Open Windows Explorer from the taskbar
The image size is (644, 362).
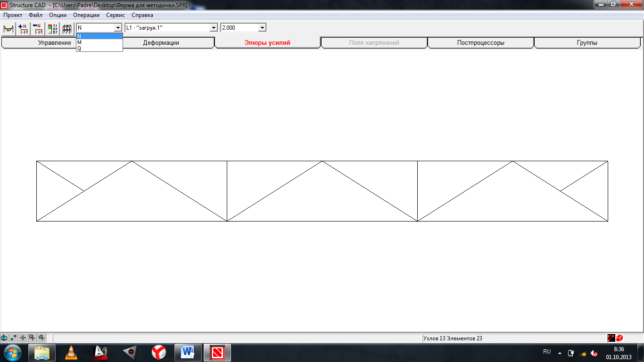point(42,353)
